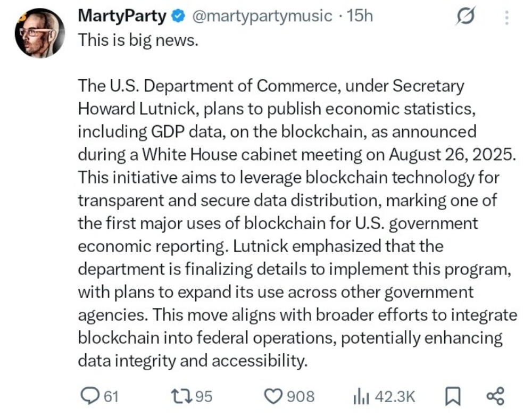The height and width of the screenshot is (416, 532).
Task: Click the "This is big news." line
Action: coord(138,40)
